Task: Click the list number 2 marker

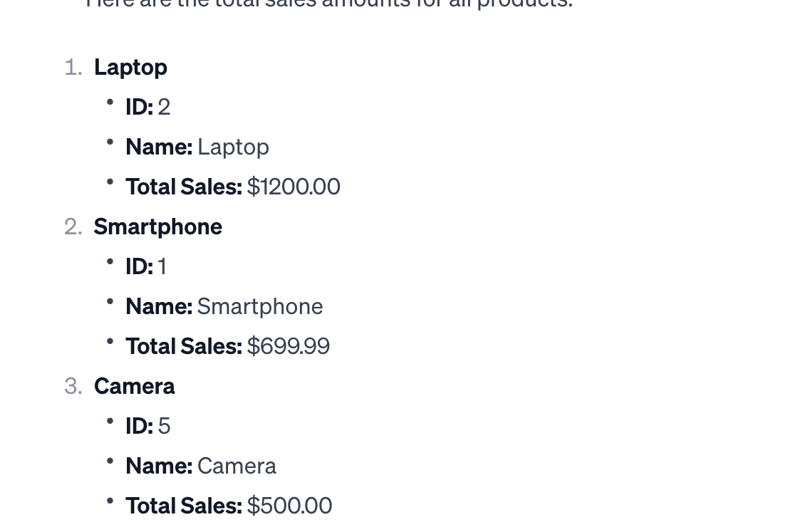Action: pos(73,226)
